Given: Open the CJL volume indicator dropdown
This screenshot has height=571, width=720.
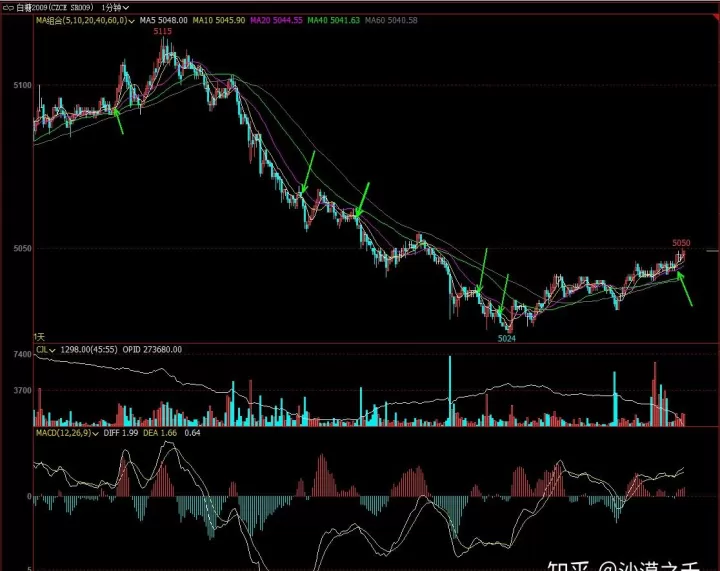Looking at the screenshot, I should pos(45,350).
